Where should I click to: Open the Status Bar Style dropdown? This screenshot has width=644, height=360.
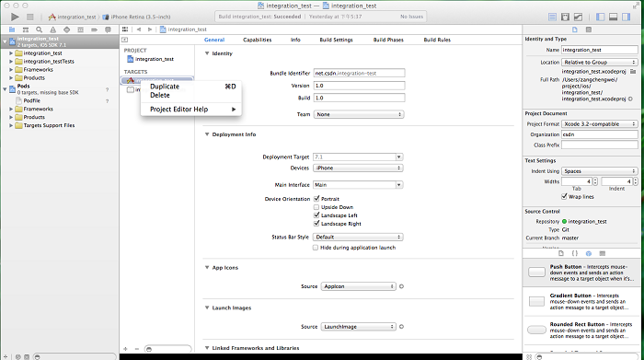(358, 238)
